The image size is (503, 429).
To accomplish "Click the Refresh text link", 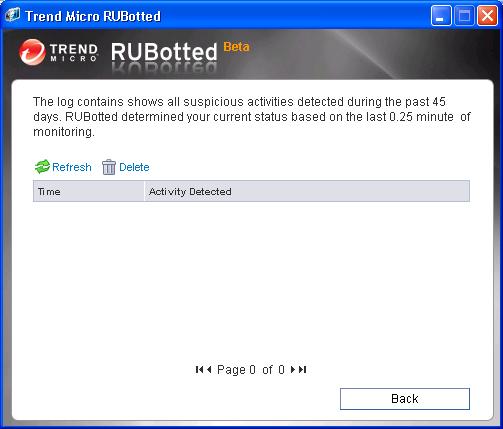I will 72,167.
